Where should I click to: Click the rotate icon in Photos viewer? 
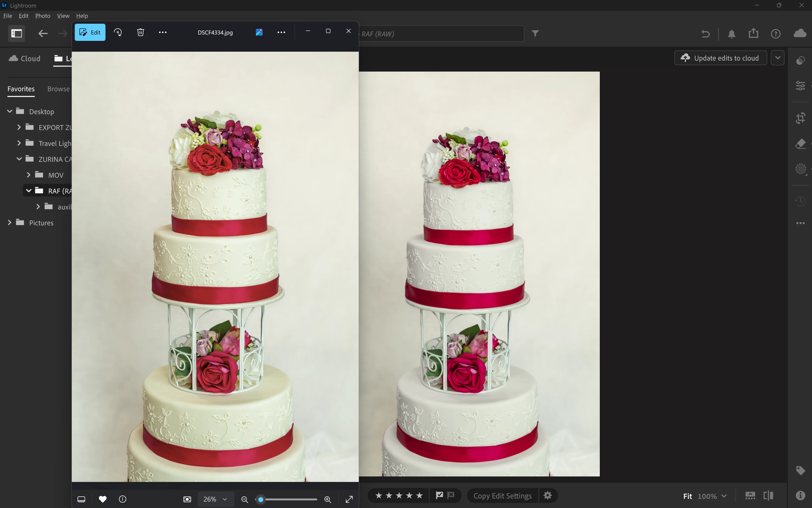tap(118, 32)
